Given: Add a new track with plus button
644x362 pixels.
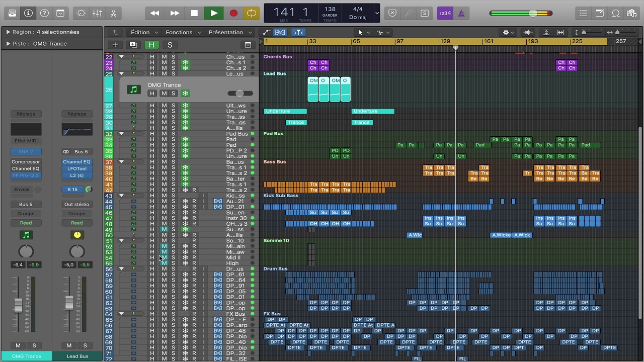Looking at the screenshot, I should pyautogui.click(x=115, y=45).
